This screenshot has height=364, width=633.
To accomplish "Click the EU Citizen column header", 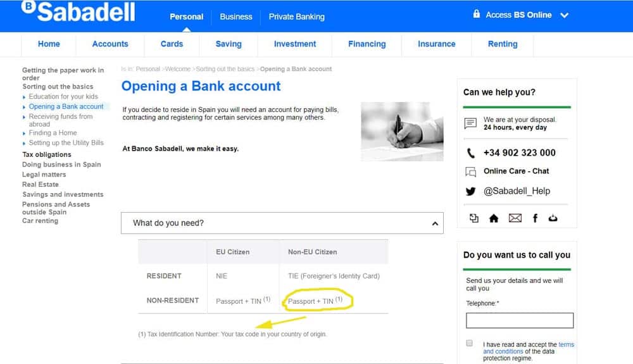I will [232, 252].
